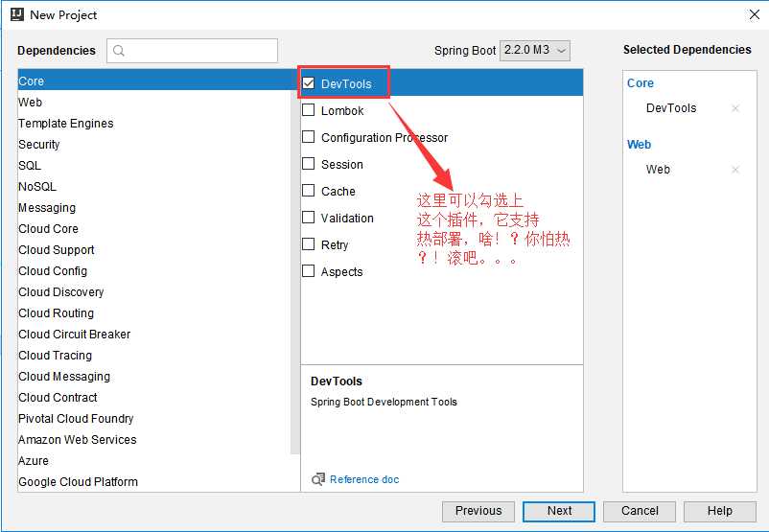Cancel the New Project wizard
This screenshot has height=532, width=769.
(640, 511)
